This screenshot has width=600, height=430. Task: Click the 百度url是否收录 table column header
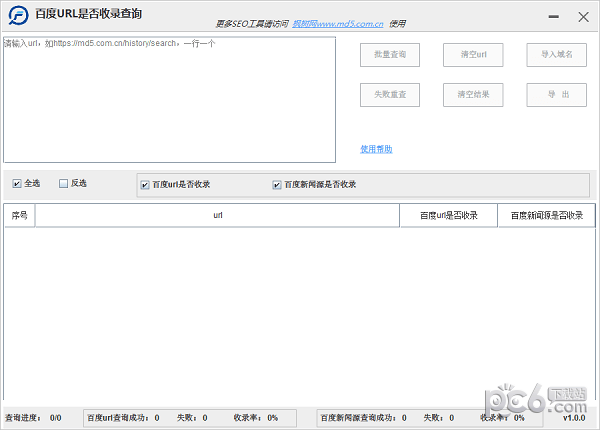click(x=448, y=215)
